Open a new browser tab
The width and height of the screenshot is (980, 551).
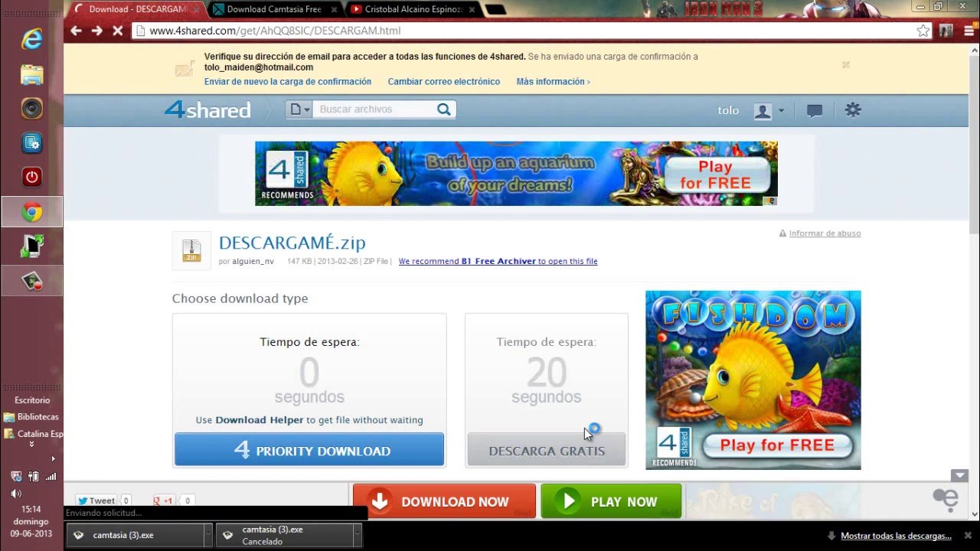click(495, 10)
